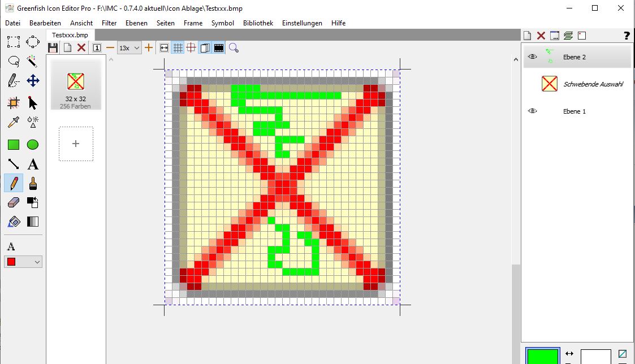635x364 pixels.
Task: Select the Ellipse shape tool
Action: pyautogui.click(x=33, y=145)
